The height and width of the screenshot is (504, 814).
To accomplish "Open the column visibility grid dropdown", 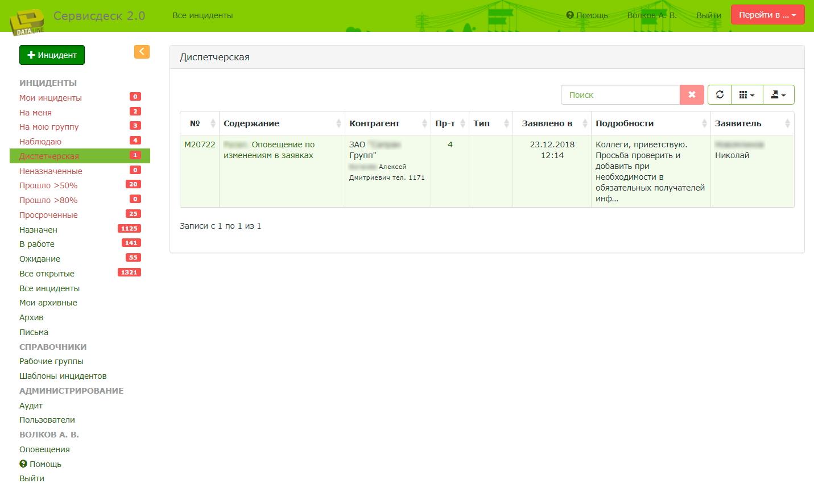I will tap(747, 95).
